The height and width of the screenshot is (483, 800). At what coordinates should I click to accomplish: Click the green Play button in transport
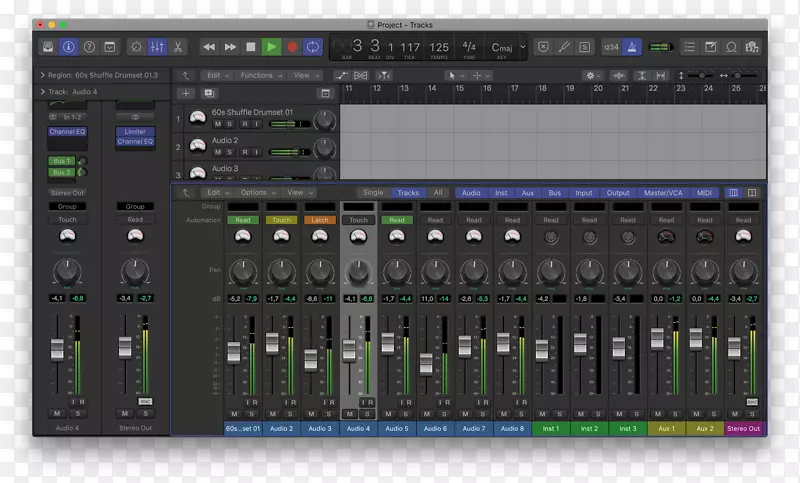click(271, 46)
